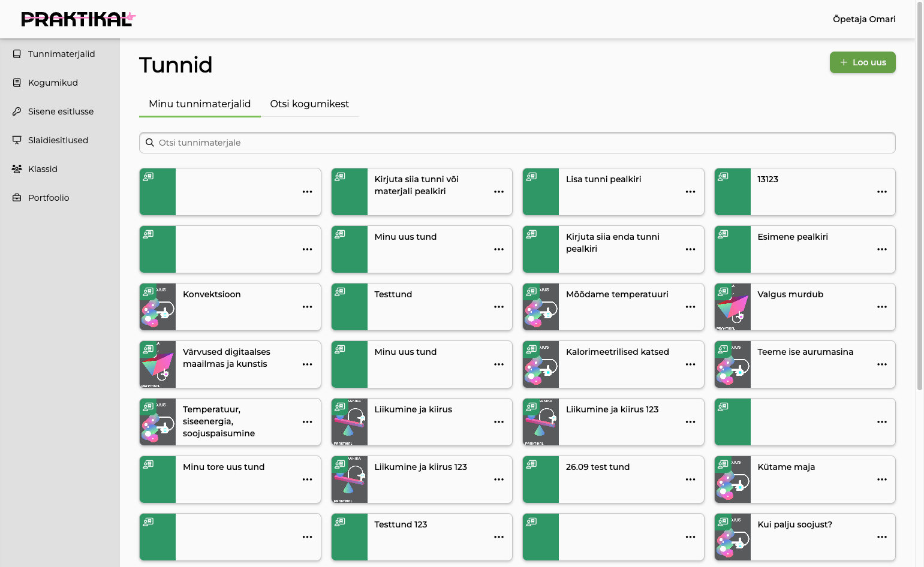Open three-dot menu for Valgus murdub
Viewport: 924px width, 567px height.
click(882, 307)
